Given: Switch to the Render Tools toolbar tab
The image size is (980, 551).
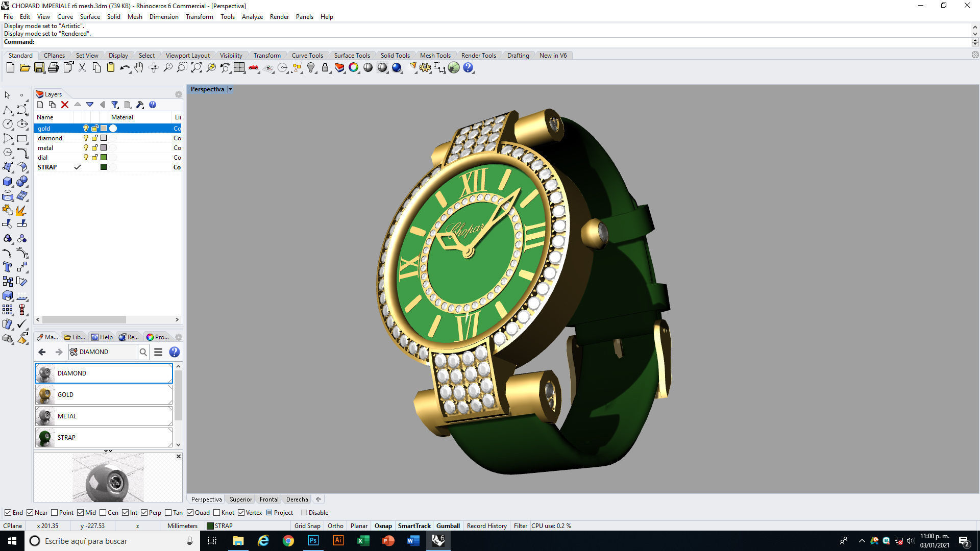Looking at the screenshot, I should tap(478, 56).
